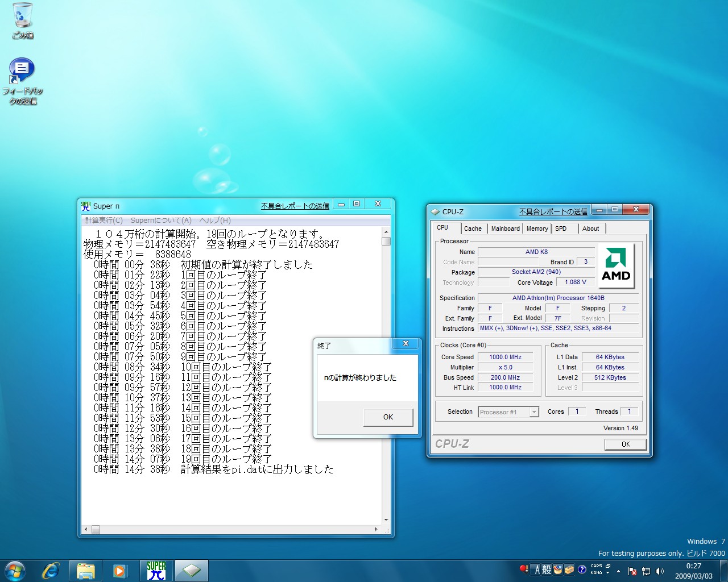Image resolution: width=728 pixels, height=582 pixels.
Task: Open the 計算実行(C) menu in Super Pi
Action: [x=104, y=221]
